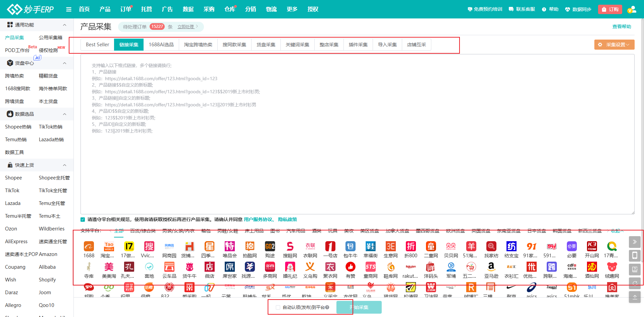This screenshot has width=644, height=317.
Task: Open the 整店采集 tab
Action: [329, 45]
